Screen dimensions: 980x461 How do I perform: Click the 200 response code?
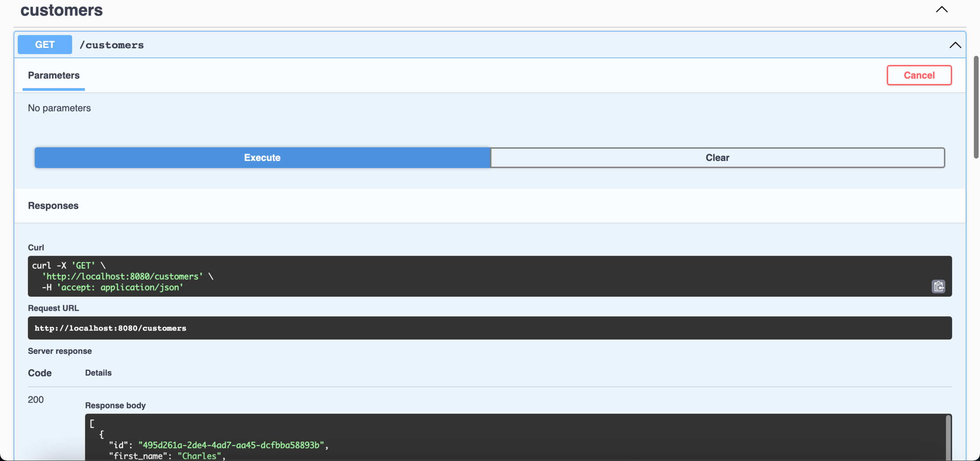(x=36, y=400)
